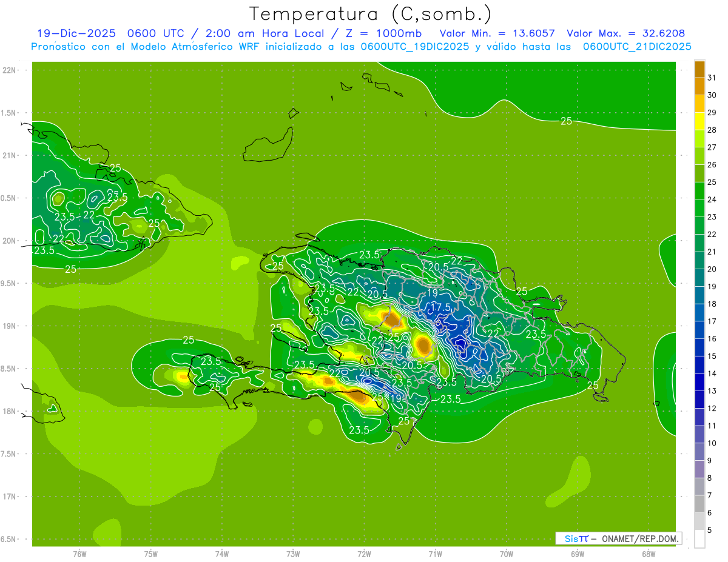728x562 pixels.
Task: Click the '21N' latitude axis label
Action: (9, 155)
